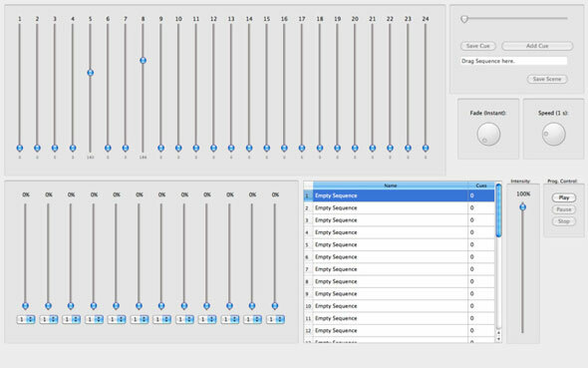
Task: Click the Stop button in Prog. Control
Action: 564,221
